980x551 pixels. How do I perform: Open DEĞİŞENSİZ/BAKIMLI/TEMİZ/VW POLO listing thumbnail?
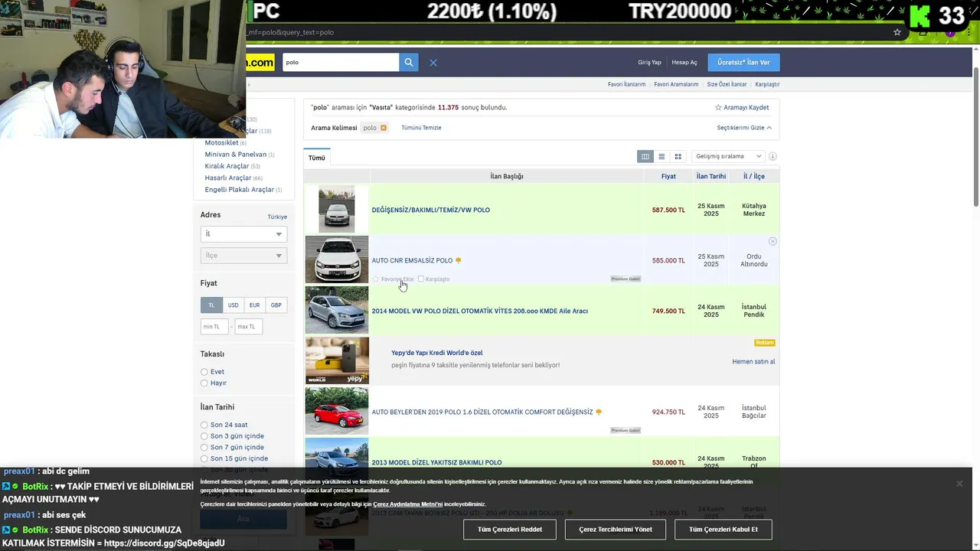click(337, 209)
